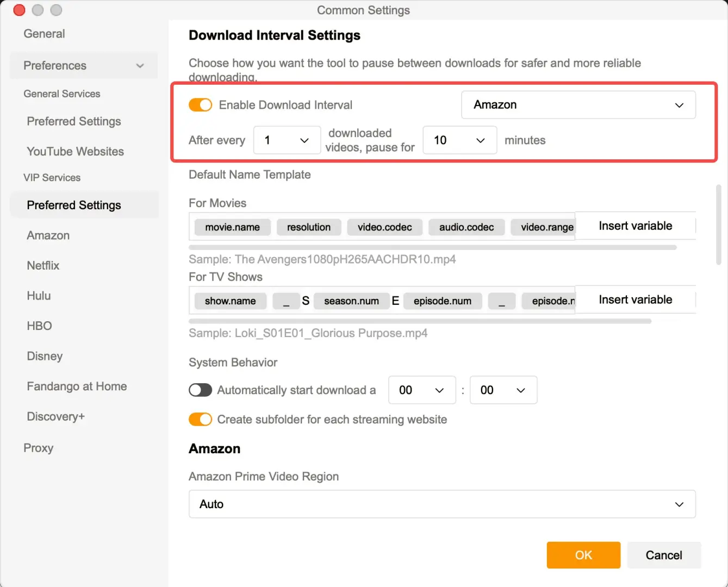Select the video.range variable tag
728x587 pixels.
point(544,227)
